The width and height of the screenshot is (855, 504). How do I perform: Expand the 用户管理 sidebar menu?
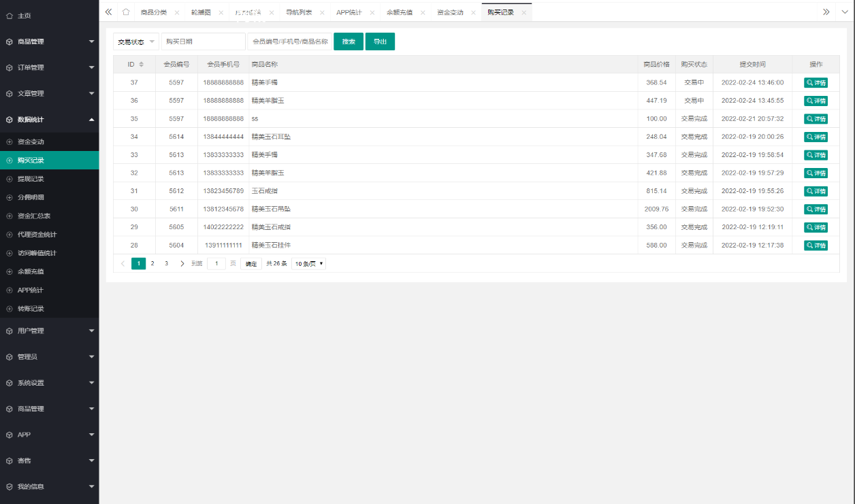click(49, 331)
